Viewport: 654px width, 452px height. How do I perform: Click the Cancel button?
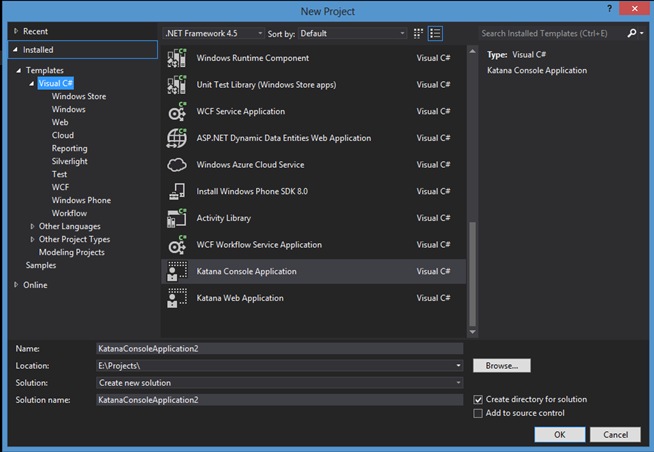616,434
